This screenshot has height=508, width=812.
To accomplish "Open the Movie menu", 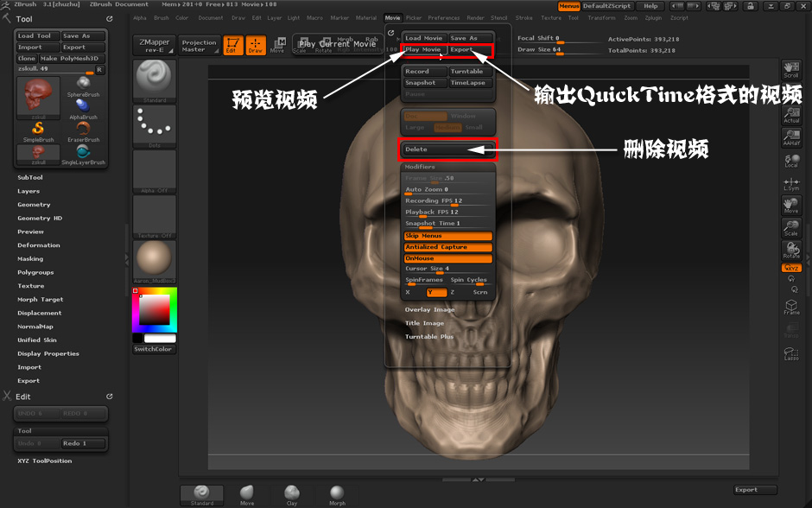I will coord(392,18).
